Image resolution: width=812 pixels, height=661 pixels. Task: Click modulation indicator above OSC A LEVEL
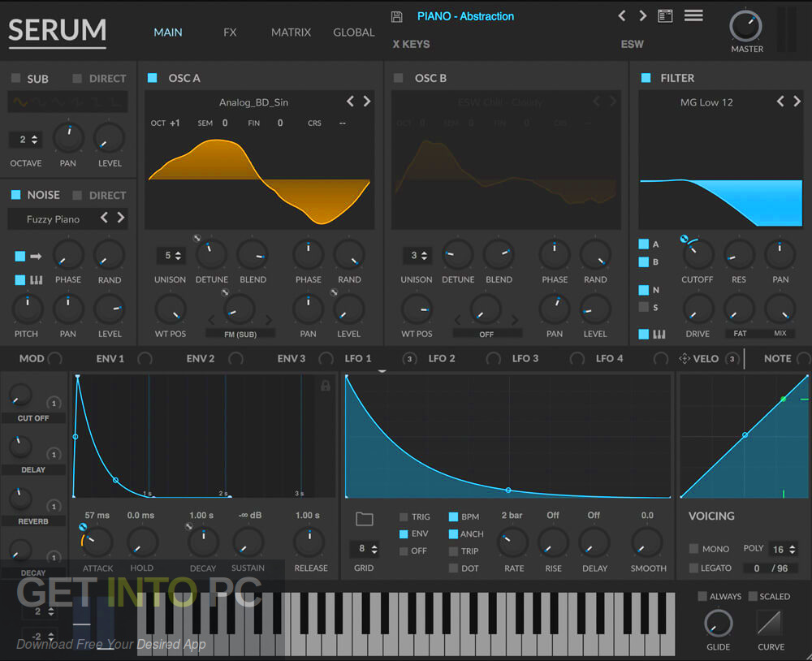(334, 292)
